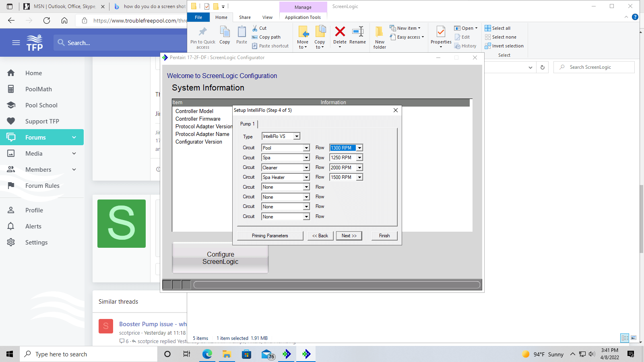Open the Copy to option
This screenshot has height=362, width=644.
coord(320,37)
